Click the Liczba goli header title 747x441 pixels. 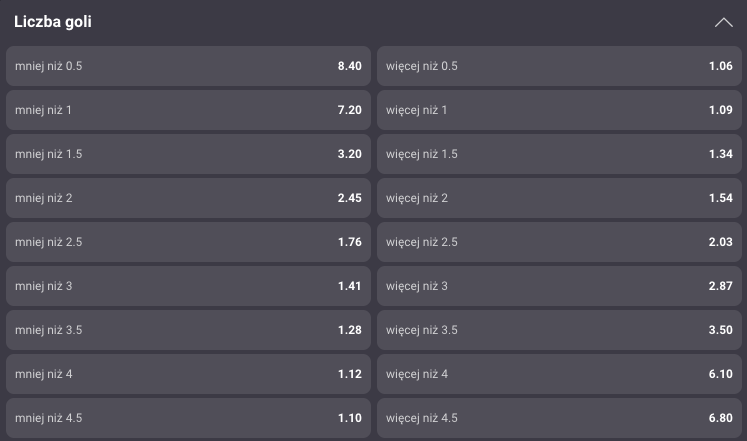53,22
